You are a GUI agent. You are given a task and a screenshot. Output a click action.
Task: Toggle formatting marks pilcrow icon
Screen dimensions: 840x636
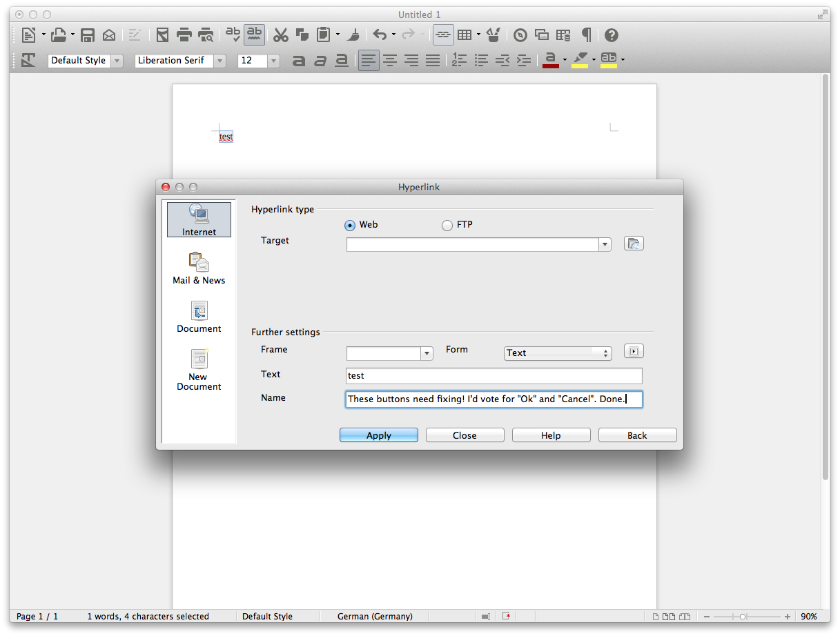[586, 35]
